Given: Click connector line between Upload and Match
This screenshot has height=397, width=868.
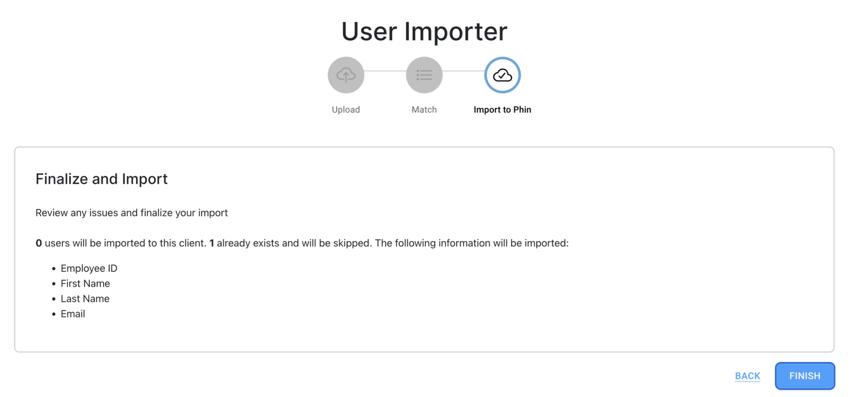Looking at the screenshot, I should (x=385, y=71).
